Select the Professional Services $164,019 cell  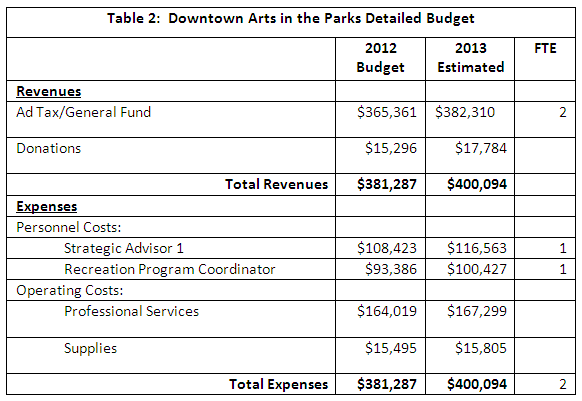tap(387, 311)
